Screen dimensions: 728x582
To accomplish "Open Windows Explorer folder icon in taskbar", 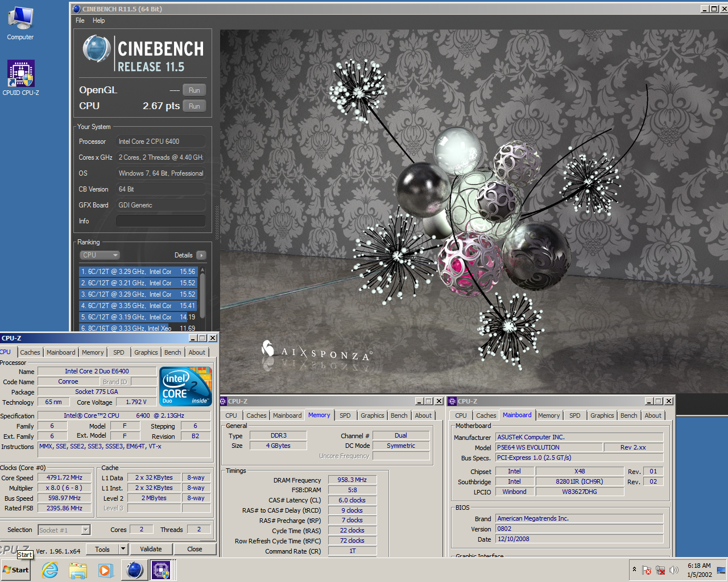I will click(78, 570).
